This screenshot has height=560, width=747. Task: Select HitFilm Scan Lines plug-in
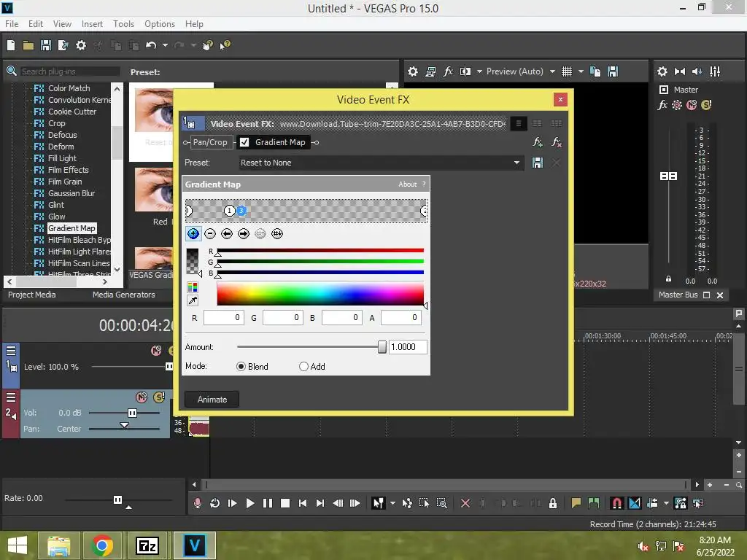coord(79,263)
